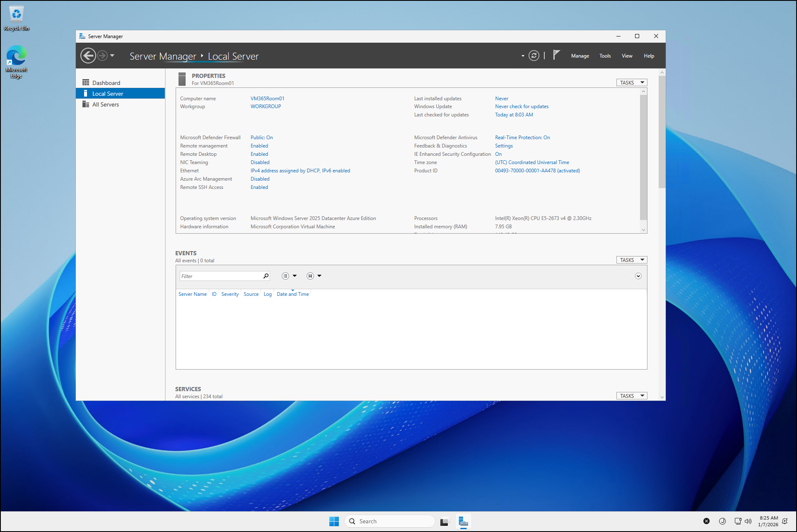Click the Windows Start button
797x532 pixels.
[334, 521]
